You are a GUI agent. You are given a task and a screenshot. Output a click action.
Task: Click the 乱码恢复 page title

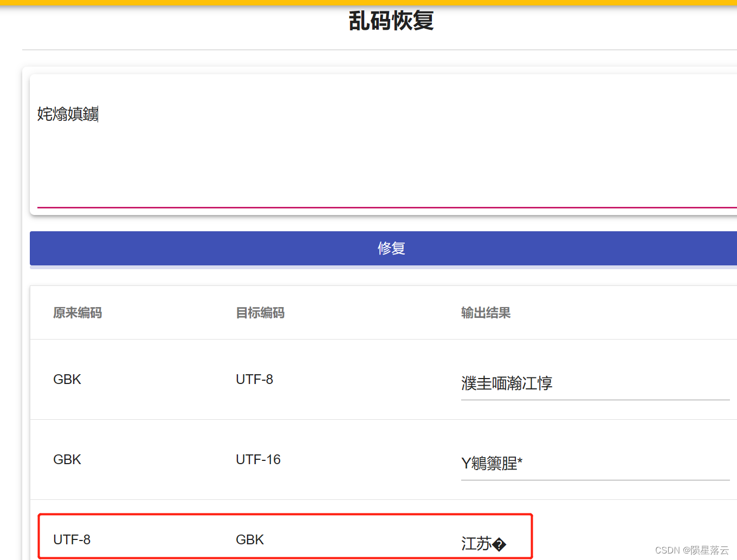coord(390,21)
